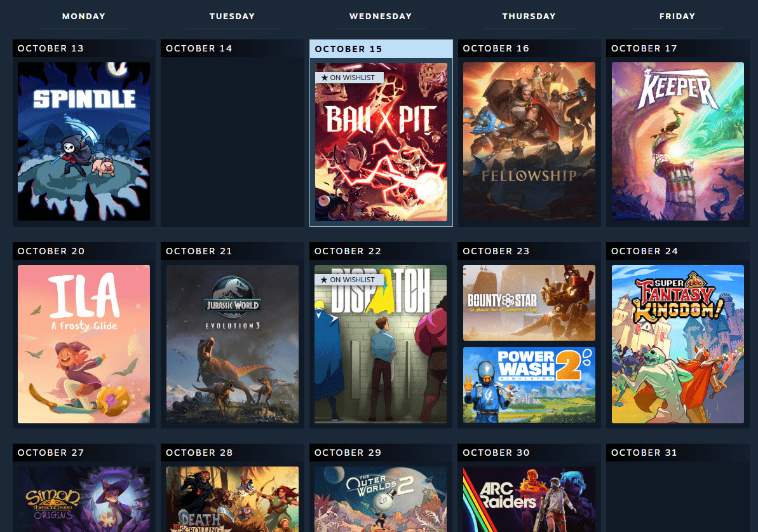Viewport: 758px width, 532px height.
Task: Open PowerWash Simulator 2 banner
Action: [x=529, y=385]
